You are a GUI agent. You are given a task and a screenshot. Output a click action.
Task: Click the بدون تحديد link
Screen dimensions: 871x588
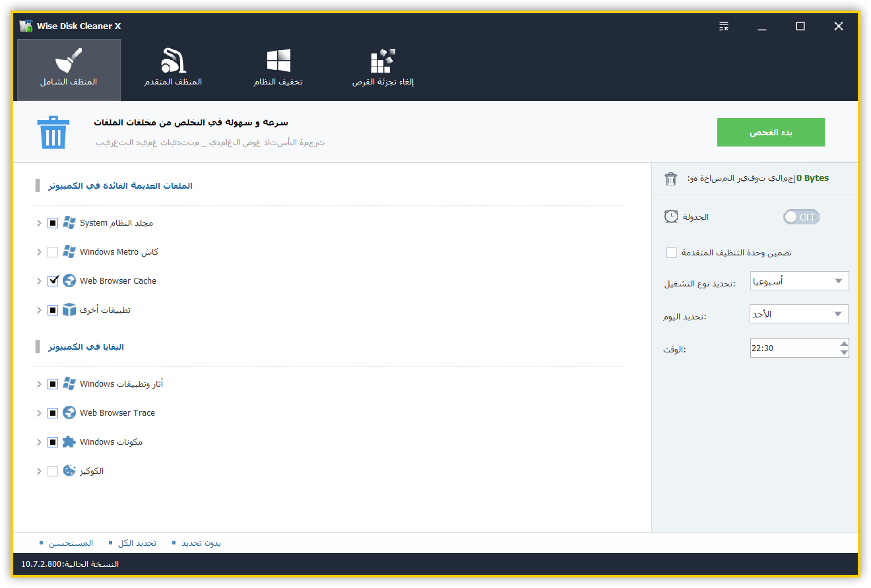coord(201,543)
